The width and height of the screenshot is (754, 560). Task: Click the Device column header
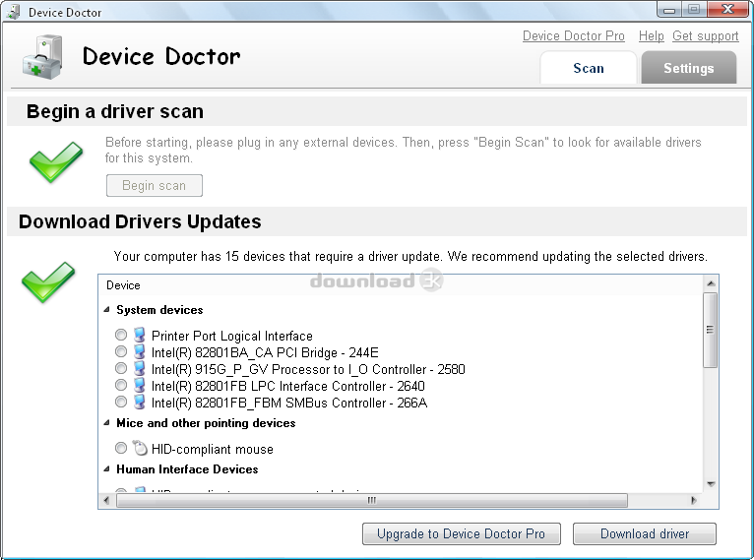401,285
